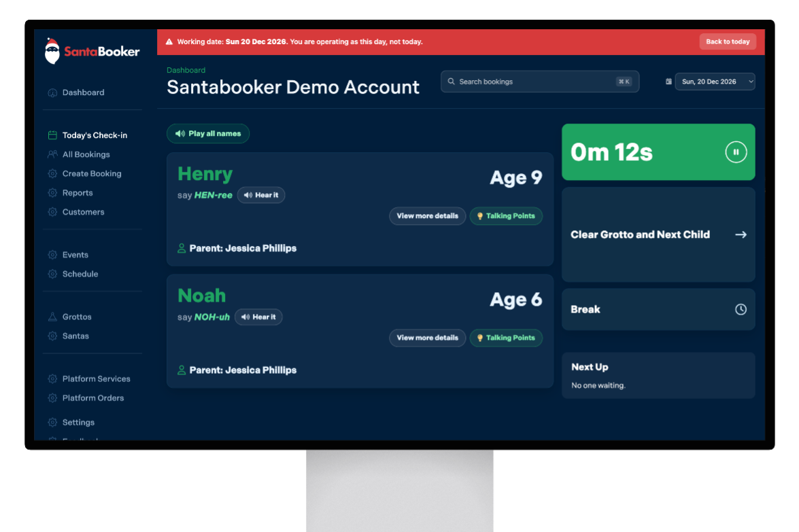
Task: Click the clock icon on Break card
Action: point(741,310)
